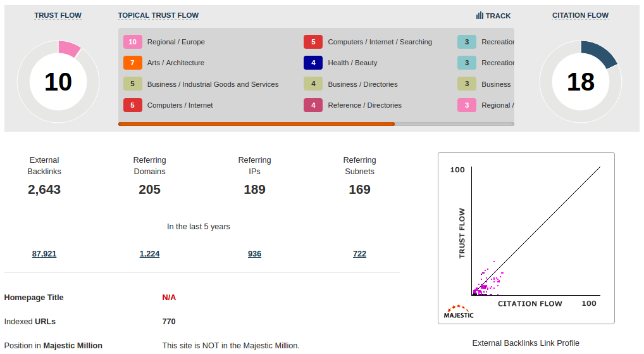Screen dimensions: 644x354
Task: Click the Citation Flow heading
Action: click(x=580, y=15)
